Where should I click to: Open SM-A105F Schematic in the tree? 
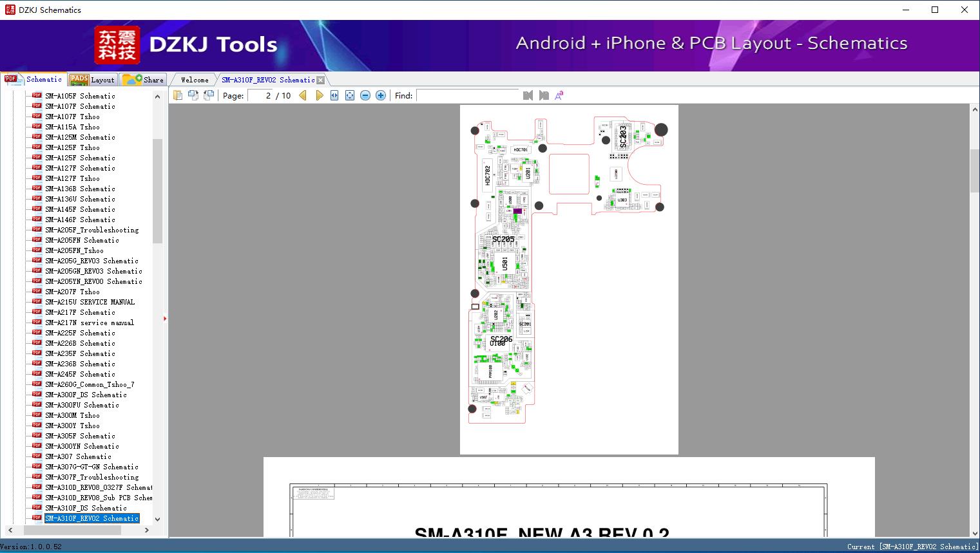80,96
